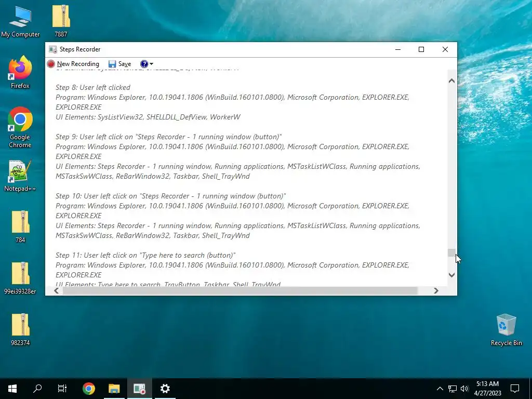This screenshot has width=532, height=399.
Task: Open the taskbar clock showing 5:13 AM
Action: pyautogui.click(x=487, y=389)
